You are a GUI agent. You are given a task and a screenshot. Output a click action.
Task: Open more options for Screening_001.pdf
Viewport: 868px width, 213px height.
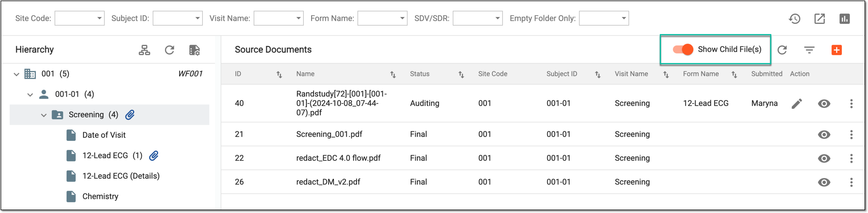851,134
